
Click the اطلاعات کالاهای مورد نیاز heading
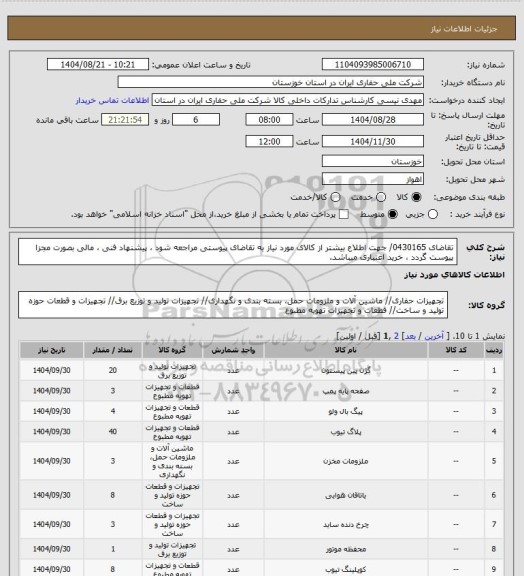[x=454, y=275]
